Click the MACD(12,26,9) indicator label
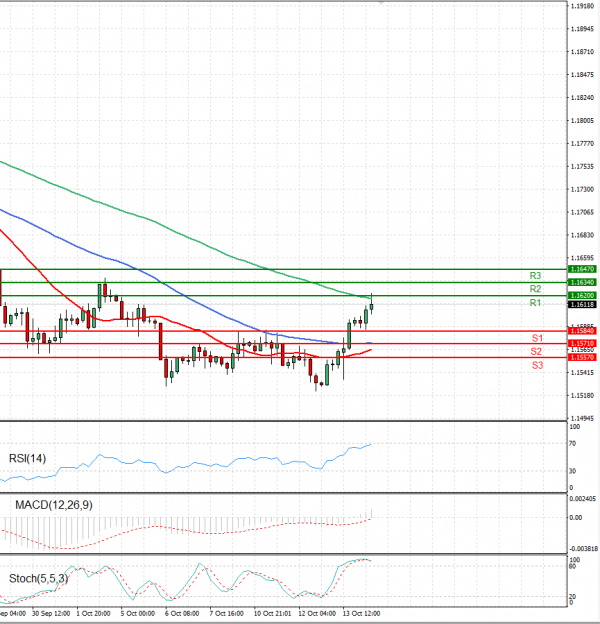The width and height of the screenshot is (600, 624). (54, 505)
